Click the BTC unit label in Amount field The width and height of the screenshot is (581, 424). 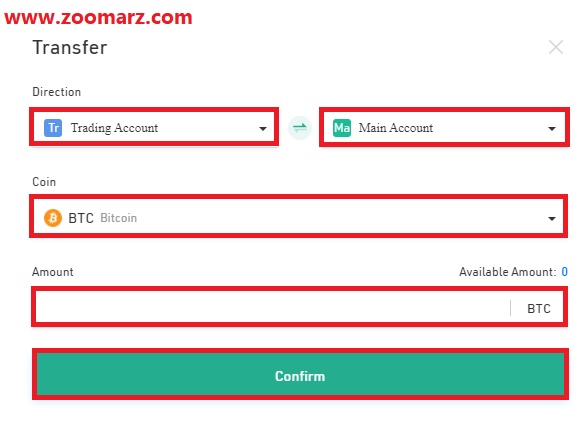(x=539, y=308)
